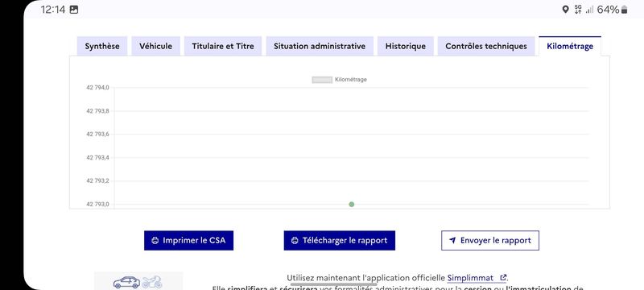Click the Envoyer le rapport button
644x290 pixels.
pyautogui.click(x=490, y=240)
